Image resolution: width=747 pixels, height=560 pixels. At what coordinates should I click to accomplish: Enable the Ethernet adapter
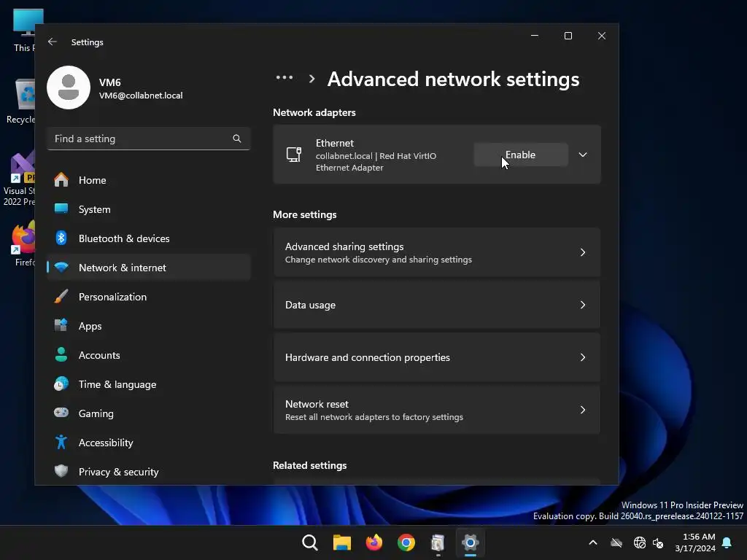[521, 155]
